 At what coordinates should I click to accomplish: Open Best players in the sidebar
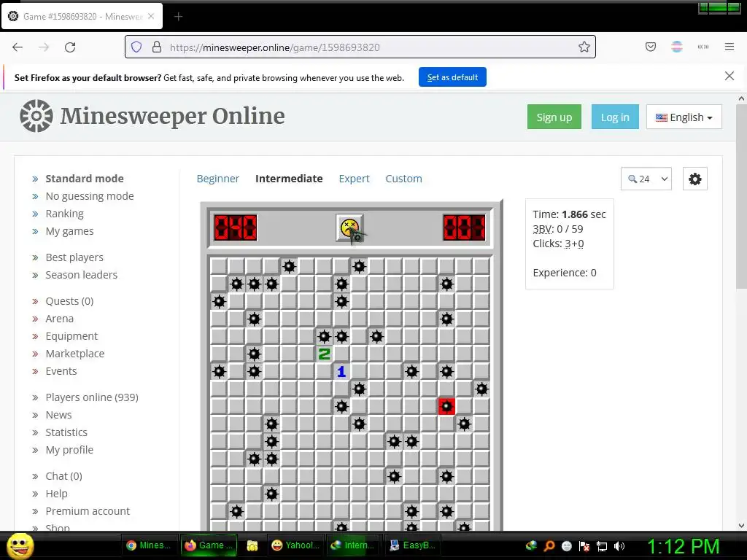[x=74, y=257]
